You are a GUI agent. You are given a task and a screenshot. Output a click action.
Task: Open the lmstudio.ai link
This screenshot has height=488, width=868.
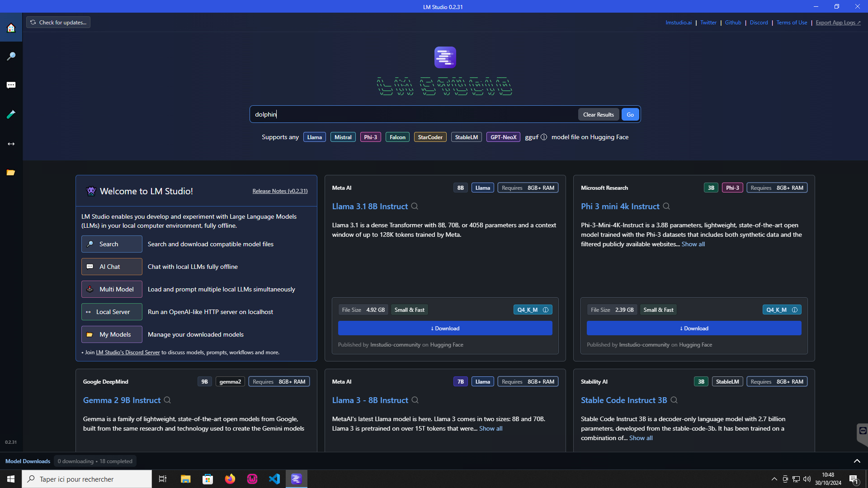click(679, 23)
